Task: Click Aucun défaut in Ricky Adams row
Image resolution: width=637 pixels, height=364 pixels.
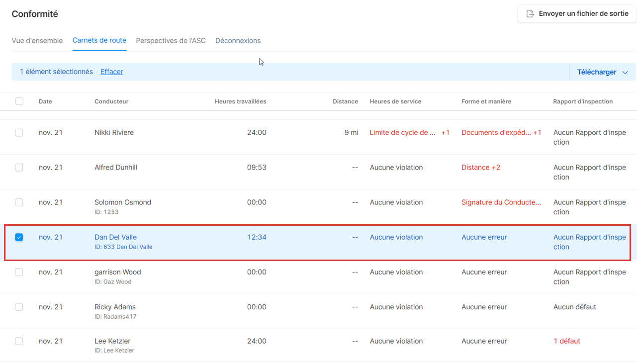Action: pos(575,307)
